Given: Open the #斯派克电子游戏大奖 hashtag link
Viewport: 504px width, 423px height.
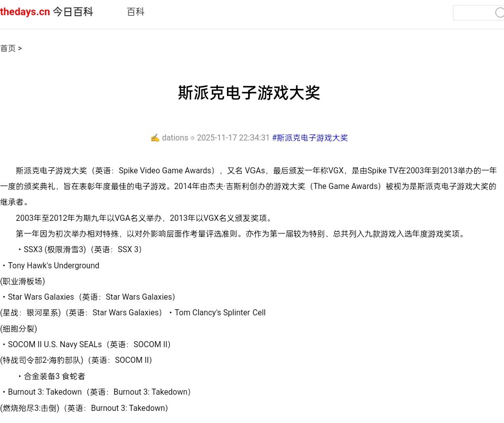Looking at the screenshot, I should point(310,138).
